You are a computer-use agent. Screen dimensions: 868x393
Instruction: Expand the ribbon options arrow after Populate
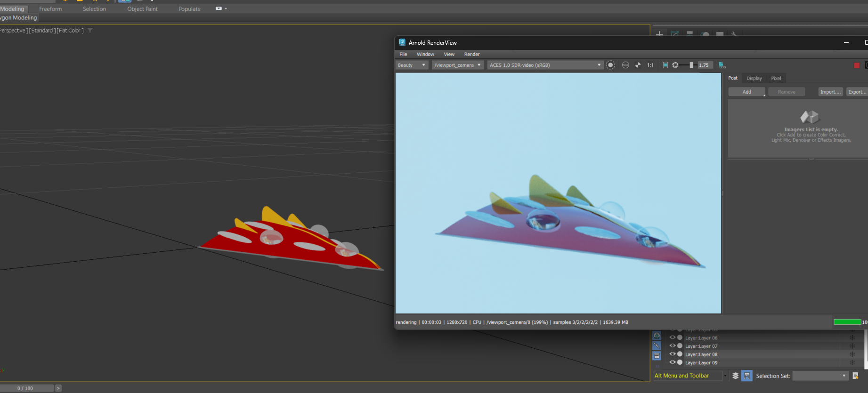point(226,8)
